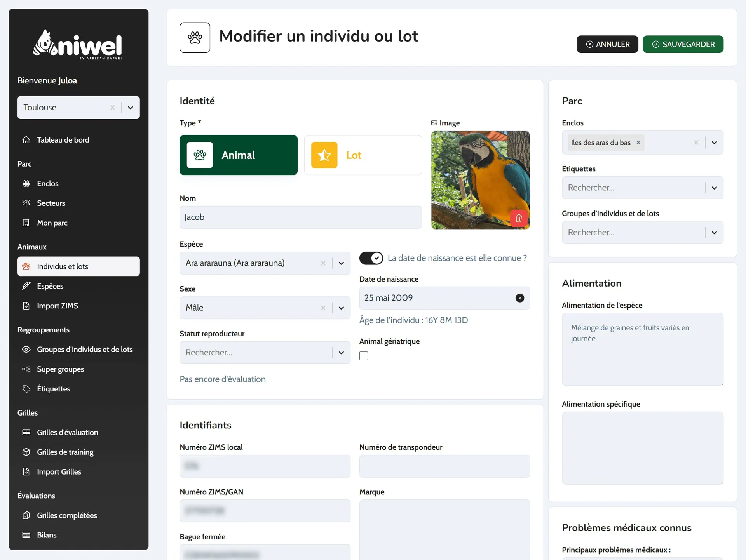Viewport: 746px width, 560px height.
Task: Check the Animal gériatrique checkbox
Action: 364,356
